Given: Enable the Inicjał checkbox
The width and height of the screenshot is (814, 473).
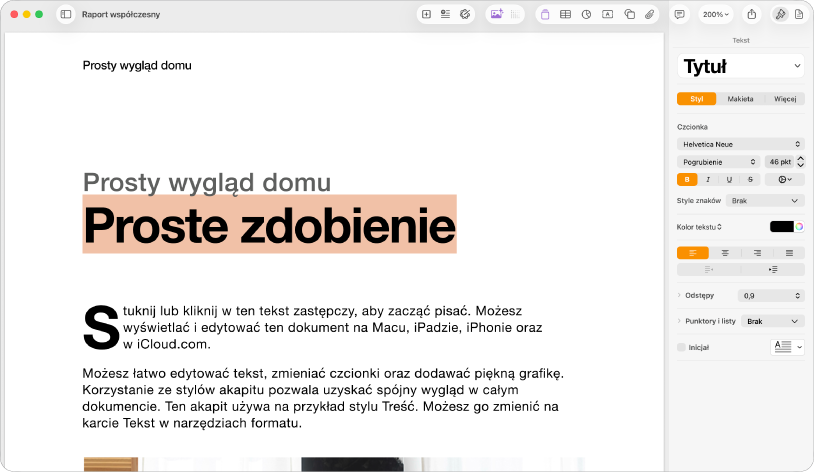Looking at the screenshot, I should [681, 347].
